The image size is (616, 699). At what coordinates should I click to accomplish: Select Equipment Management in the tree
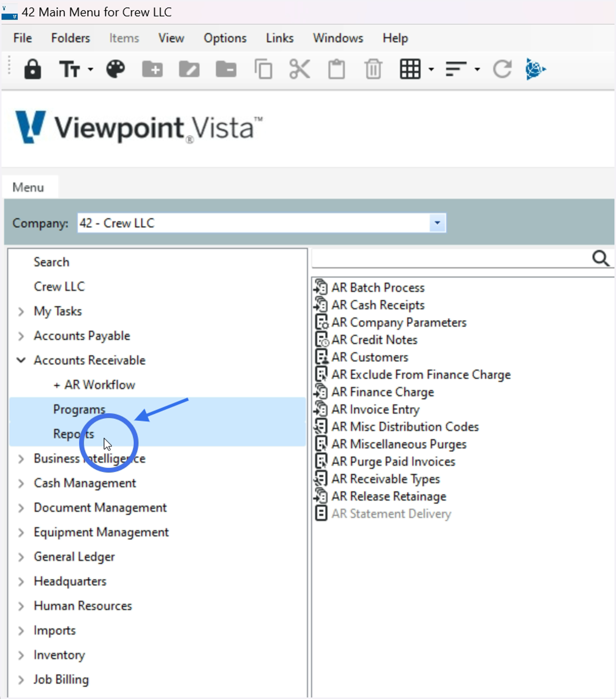(x=101, y=532)
